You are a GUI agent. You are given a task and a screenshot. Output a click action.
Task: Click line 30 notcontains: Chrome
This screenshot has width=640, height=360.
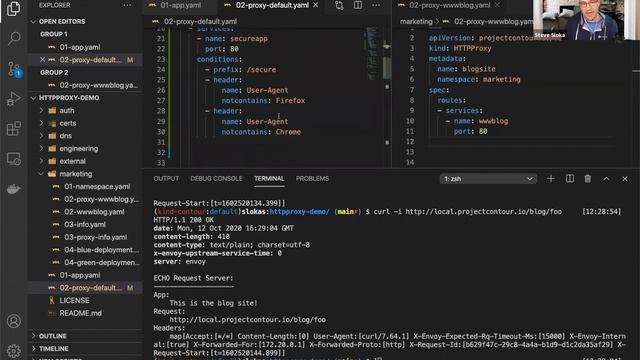click(261, 132)
